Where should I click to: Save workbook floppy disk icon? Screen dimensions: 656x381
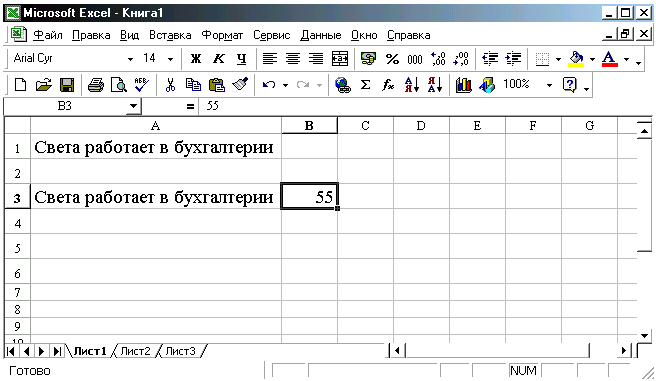[x=67, y=85]
